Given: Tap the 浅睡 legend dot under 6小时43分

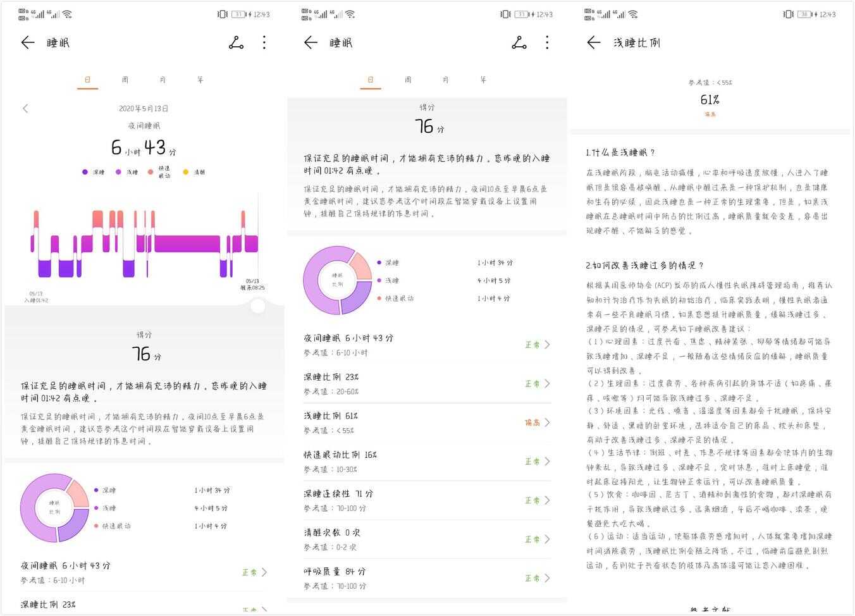Looking at the screenshot, I should click(118, 172).
